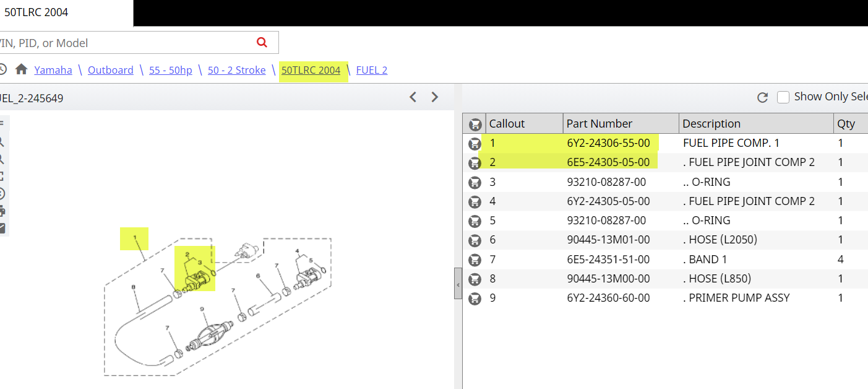
Task: Show previous diagram with left chevron
Action: tap(413, 97)
